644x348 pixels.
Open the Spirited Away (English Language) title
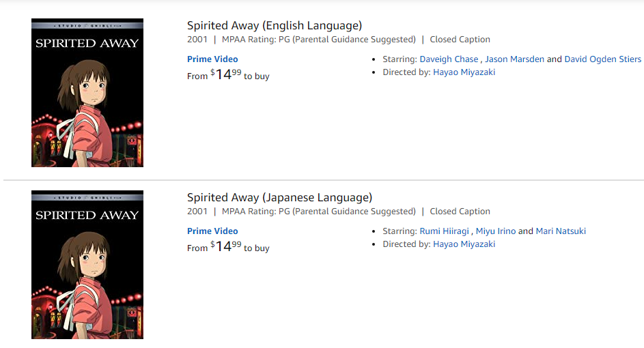(x=275, y=25)
